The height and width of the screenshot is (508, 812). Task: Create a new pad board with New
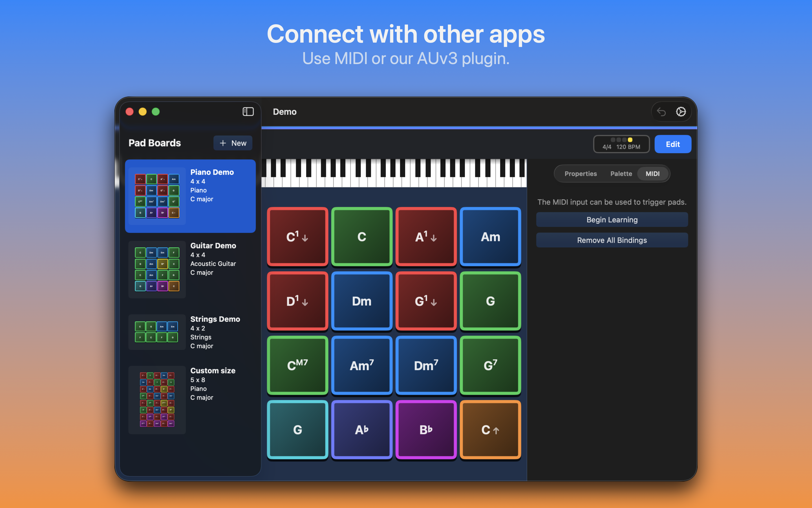click(233, 143)
